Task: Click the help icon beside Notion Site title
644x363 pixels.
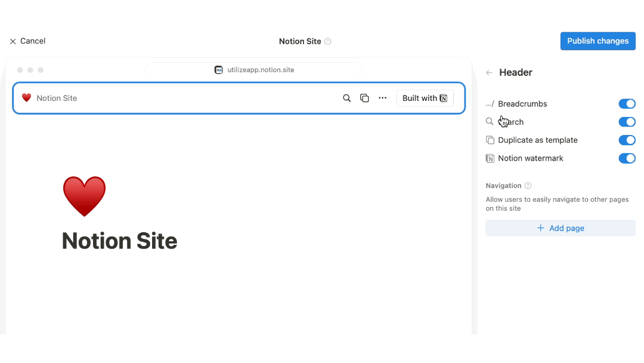Action: (328, 42)
